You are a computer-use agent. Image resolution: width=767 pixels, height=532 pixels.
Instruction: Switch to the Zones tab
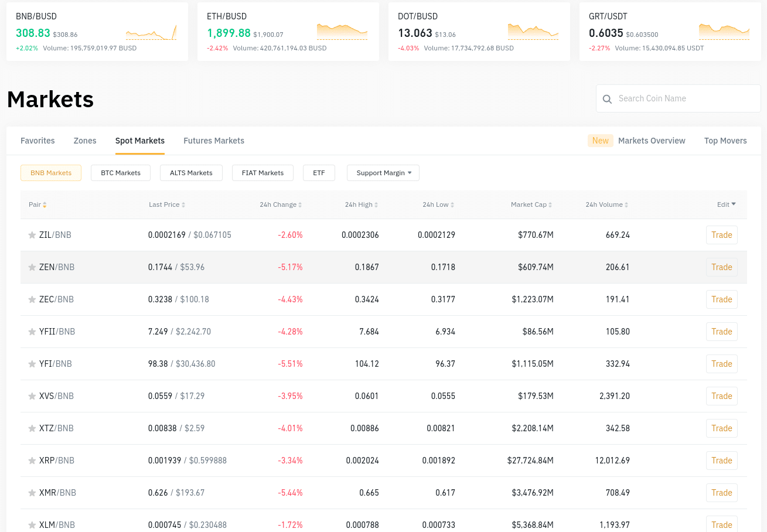coord(85,141)
